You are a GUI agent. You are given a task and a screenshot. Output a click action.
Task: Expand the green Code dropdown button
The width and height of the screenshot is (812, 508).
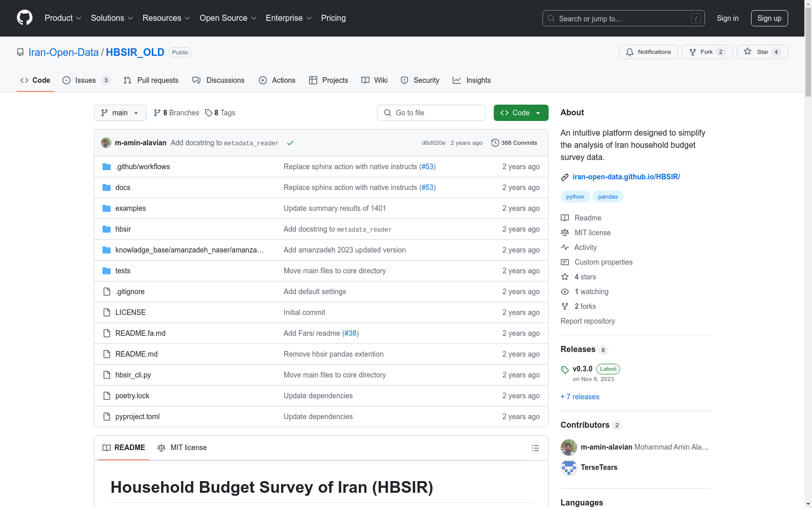click(x=521, y=113)
